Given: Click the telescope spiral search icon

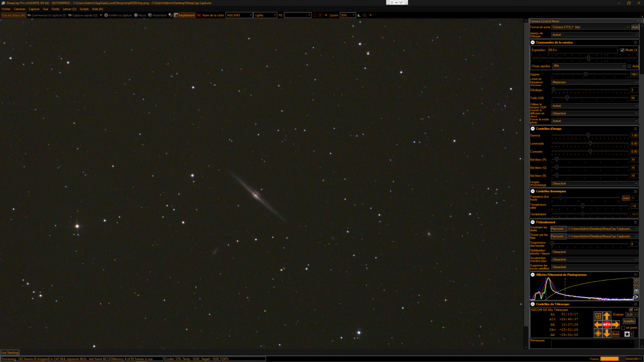Looking at the screenshot, I should pos(598,316).
